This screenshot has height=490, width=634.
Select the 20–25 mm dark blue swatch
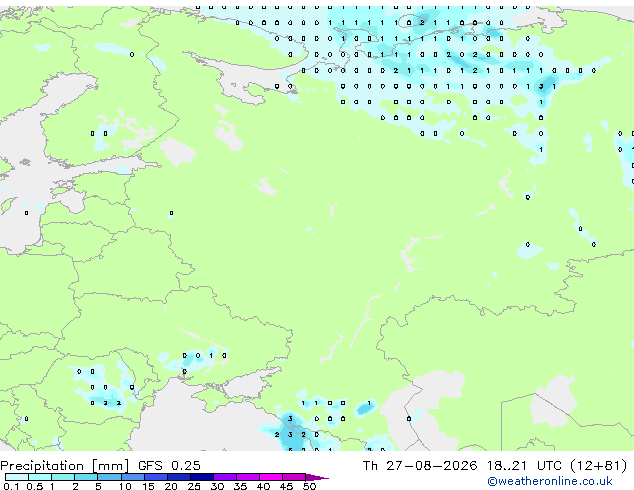[178, 477]
